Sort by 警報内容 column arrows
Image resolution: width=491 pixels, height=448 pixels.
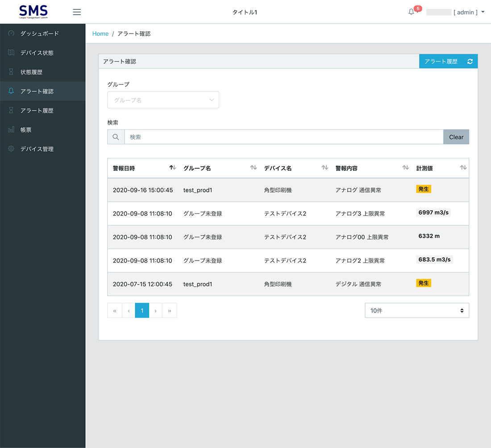(405, 168)
